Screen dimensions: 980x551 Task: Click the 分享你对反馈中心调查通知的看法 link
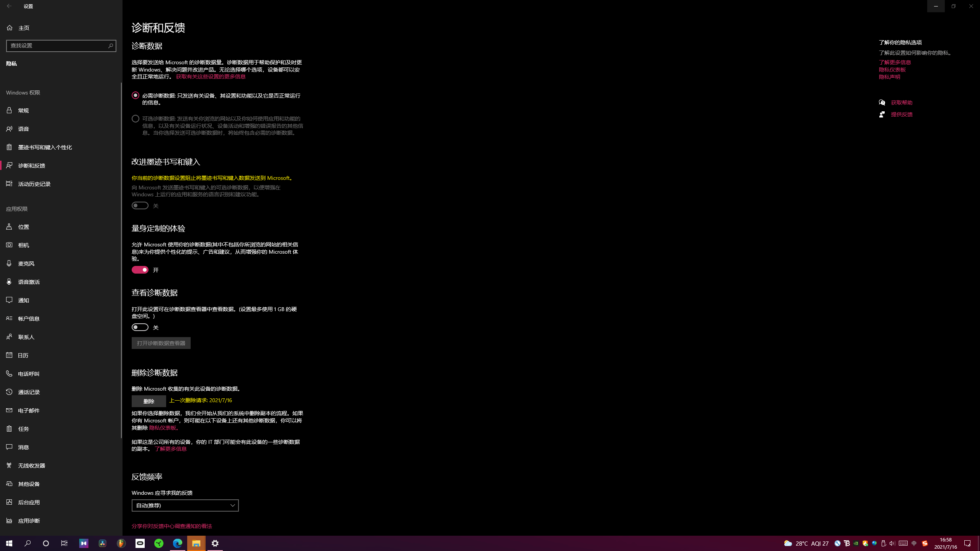[171, 526]
